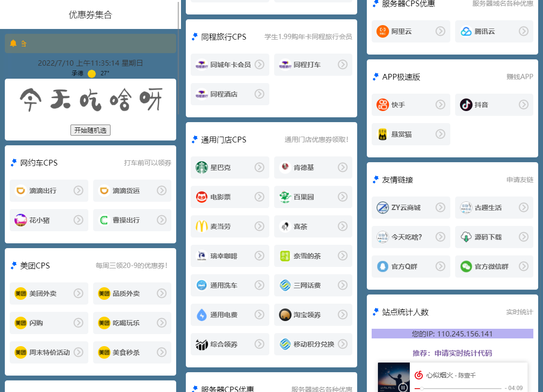This screenshot has height=392, width=543.
Task: Click the 您的IP address bar
Action: point(452,334)
